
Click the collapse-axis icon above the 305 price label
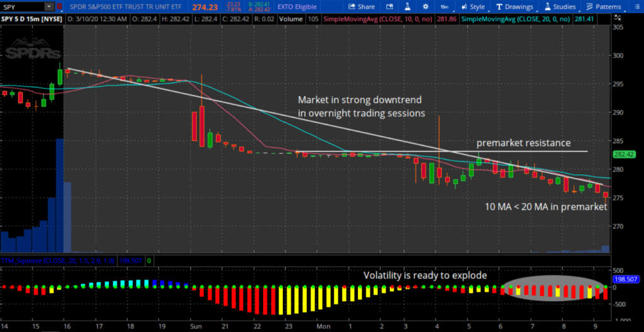tap(618, 17)
